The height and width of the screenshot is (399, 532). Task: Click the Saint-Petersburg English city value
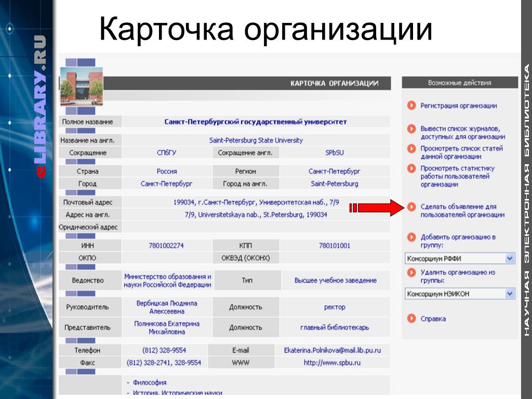click(334, 183)
